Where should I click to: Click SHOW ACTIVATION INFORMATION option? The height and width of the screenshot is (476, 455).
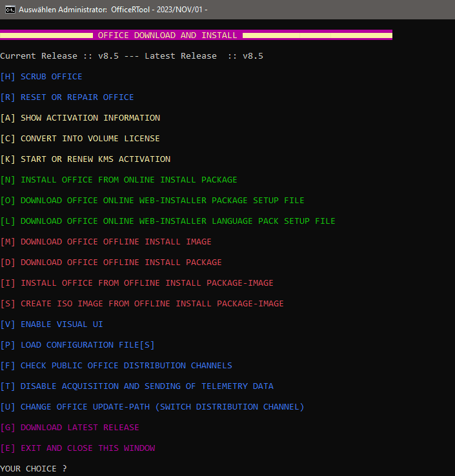click(90, 118)
